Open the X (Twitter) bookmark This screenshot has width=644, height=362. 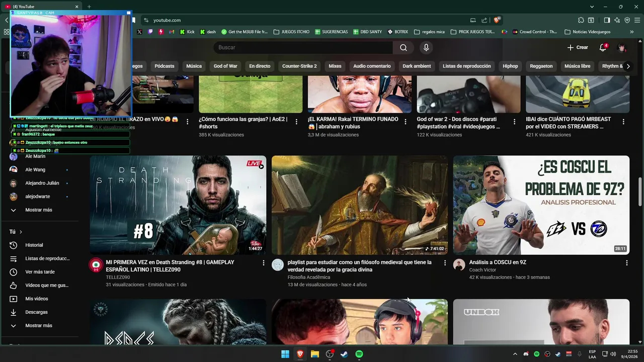click(x=139, y=32)
